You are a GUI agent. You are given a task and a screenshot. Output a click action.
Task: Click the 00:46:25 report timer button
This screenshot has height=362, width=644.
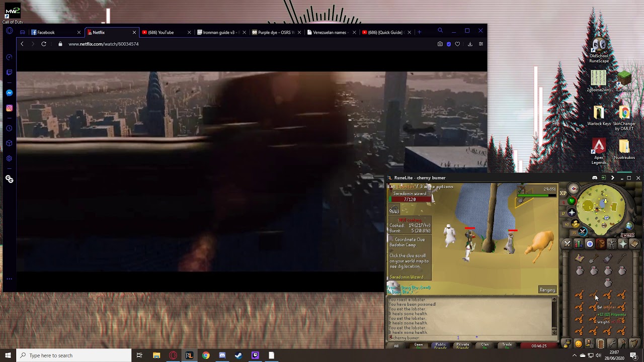tap(539, 345)
